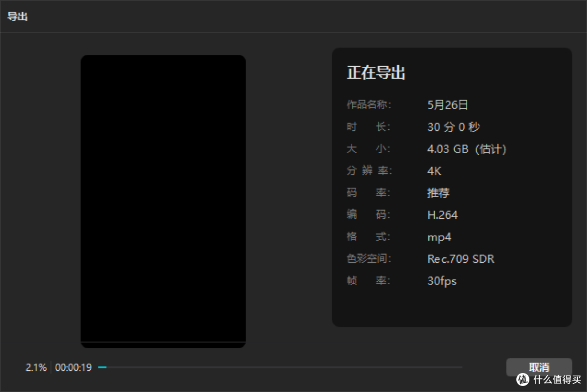Select the frame rate value 30fps
Image resolution: width=587 pixels, height=392 pixels.
pyautogui.click(x=442, y=281)
